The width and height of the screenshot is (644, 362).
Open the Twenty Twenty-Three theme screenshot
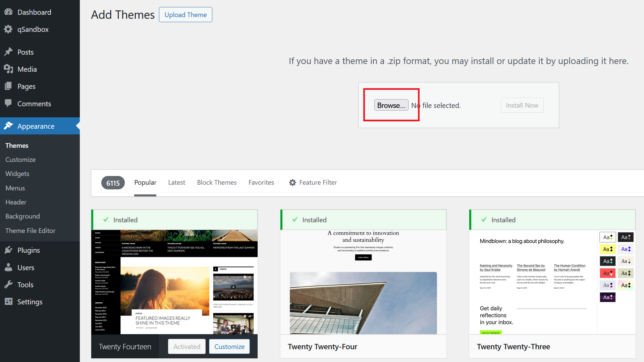click(x=552, y=282)
